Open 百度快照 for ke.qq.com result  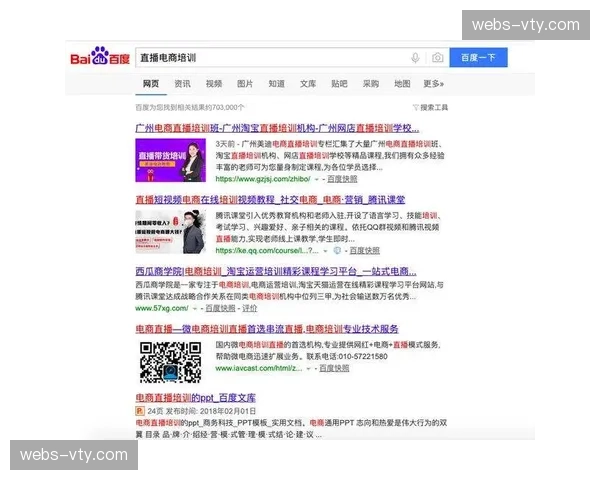tap(365, 250)
